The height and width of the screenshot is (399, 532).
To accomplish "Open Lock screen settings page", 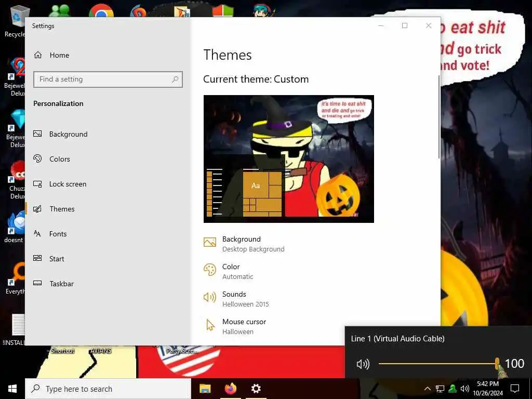I will pos(60,184).
